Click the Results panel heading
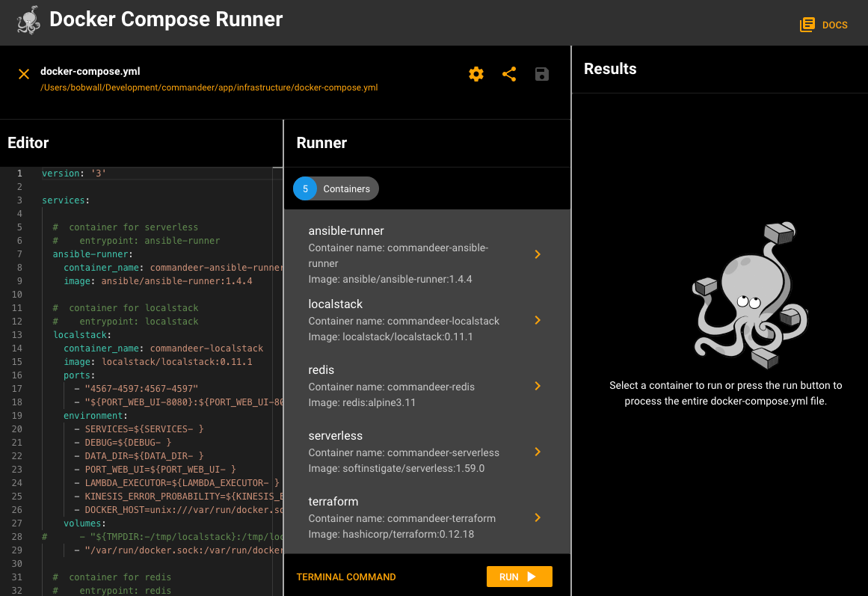The width and height of the screenshot is (868, 596). pos(610,69)
